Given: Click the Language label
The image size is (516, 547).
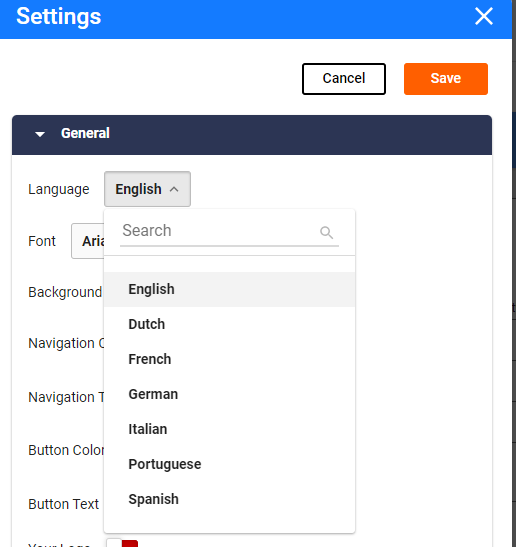Looking at the screenshot, I should click(x=59, y=189).
